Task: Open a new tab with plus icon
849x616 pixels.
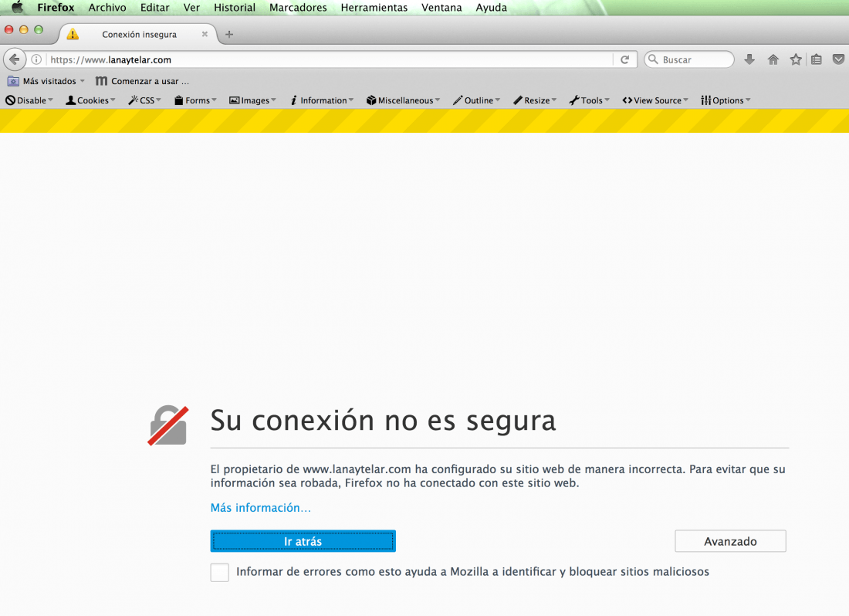Action: [229, 34]
